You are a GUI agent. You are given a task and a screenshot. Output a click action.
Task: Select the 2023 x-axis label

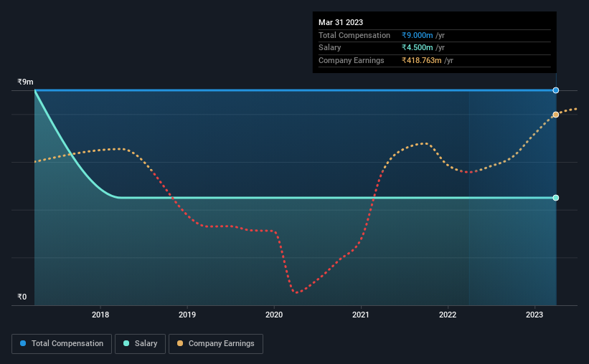click(x=534, y=315)
